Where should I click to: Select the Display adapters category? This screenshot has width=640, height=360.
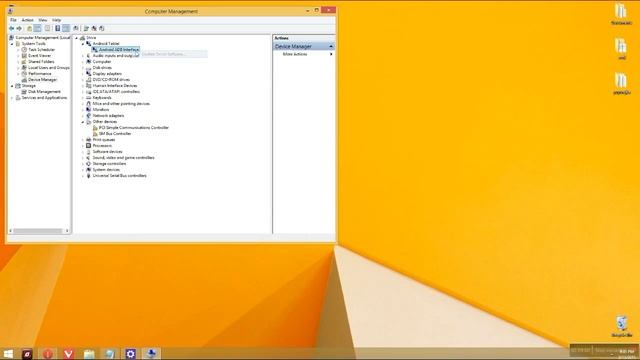tap(107, 73)
